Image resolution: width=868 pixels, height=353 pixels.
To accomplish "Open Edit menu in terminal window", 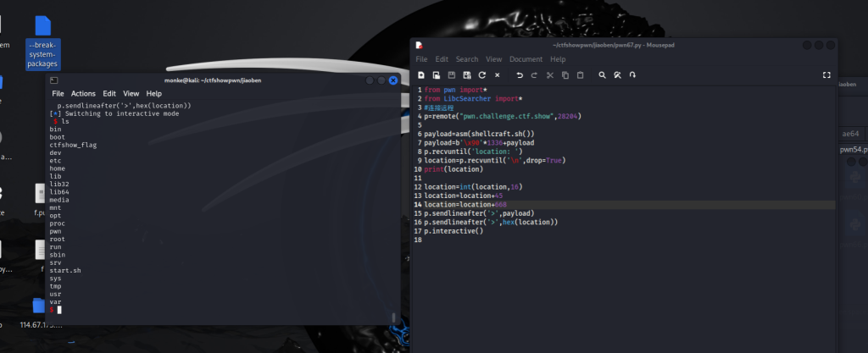I will pos(109,94).
